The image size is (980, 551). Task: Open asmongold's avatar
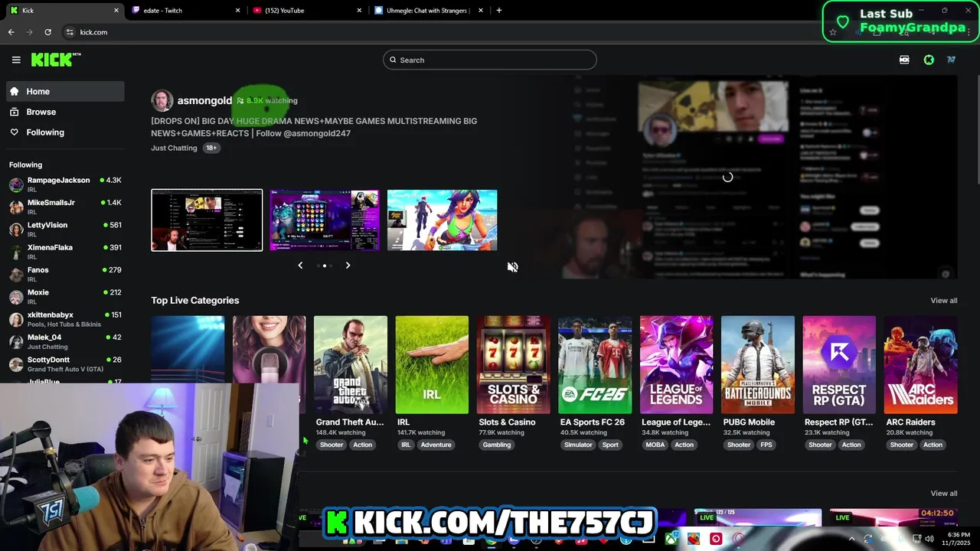tap(162, 100)
